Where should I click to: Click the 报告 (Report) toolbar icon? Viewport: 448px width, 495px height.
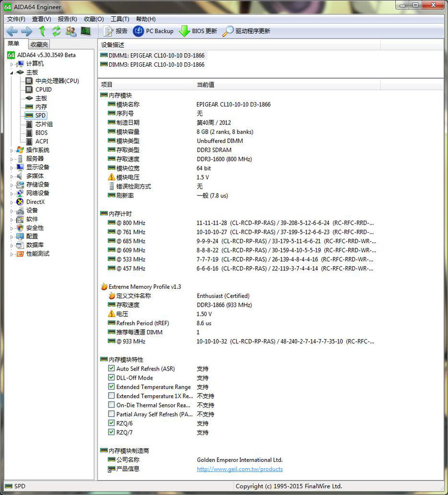113,31
